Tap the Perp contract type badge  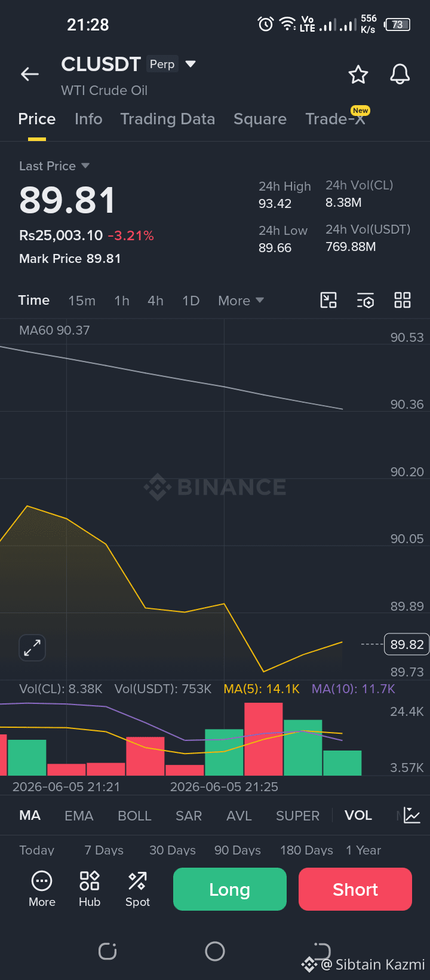pos(162,64)
